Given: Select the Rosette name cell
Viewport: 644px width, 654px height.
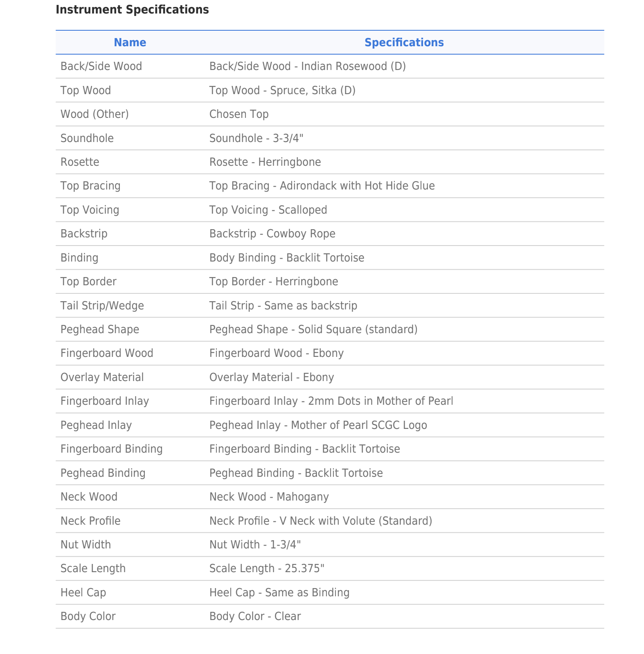Looking at the screenshot, I should point(80,162).
